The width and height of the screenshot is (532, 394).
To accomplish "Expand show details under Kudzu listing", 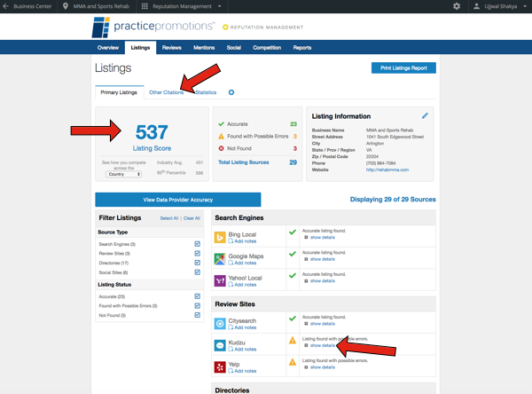I will coord(321,345).
